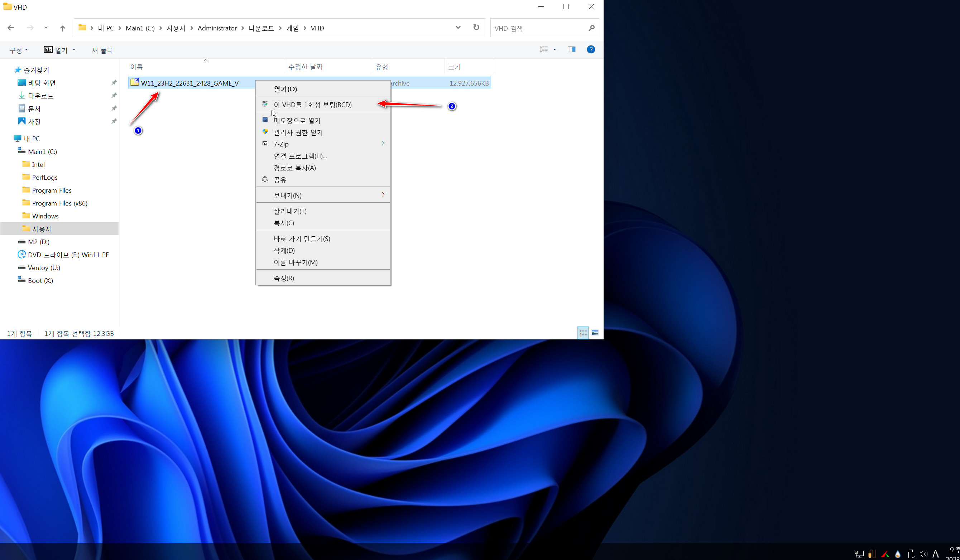Sort by the 수정한 날짜 column header

[x=328, y=67]
